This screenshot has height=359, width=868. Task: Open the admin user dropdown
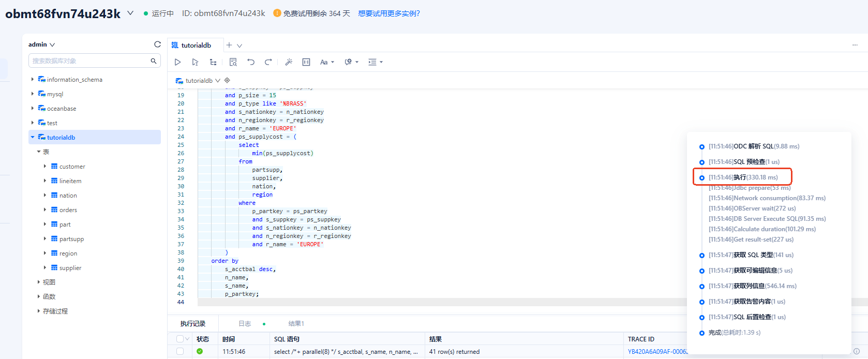coord(41,44)
